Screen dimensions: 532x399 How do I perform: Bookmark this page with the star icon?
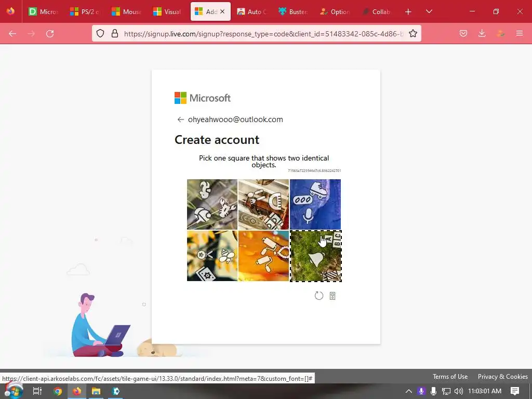(x=413, y=33)
